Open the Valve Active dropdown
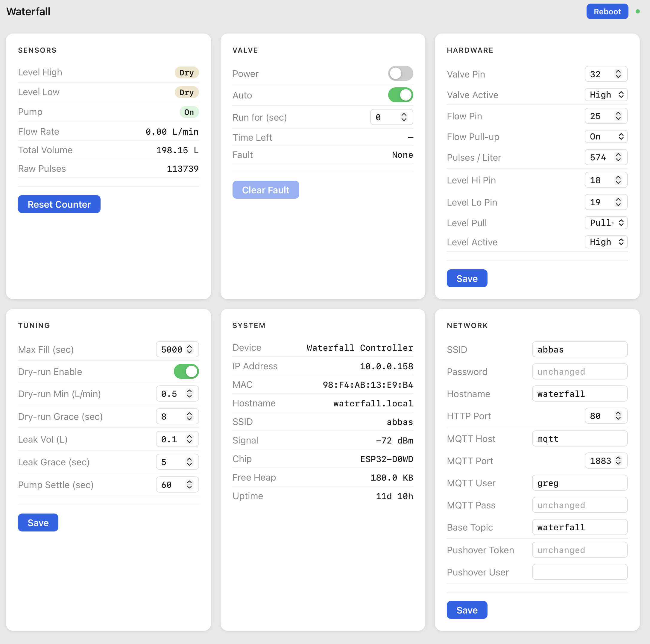The height and width of the screenshot is (644, 650). click(606, 95)
